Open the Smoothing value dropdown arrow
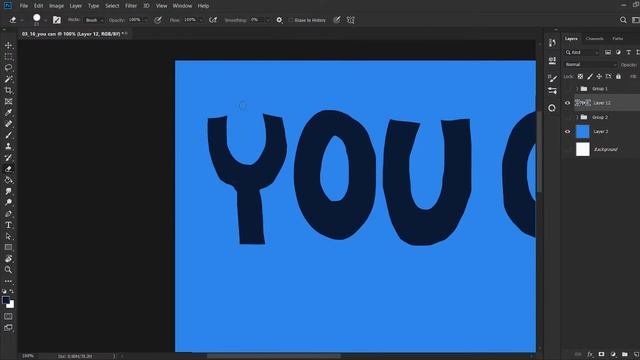The image size is (640, 360). point(268,20)
